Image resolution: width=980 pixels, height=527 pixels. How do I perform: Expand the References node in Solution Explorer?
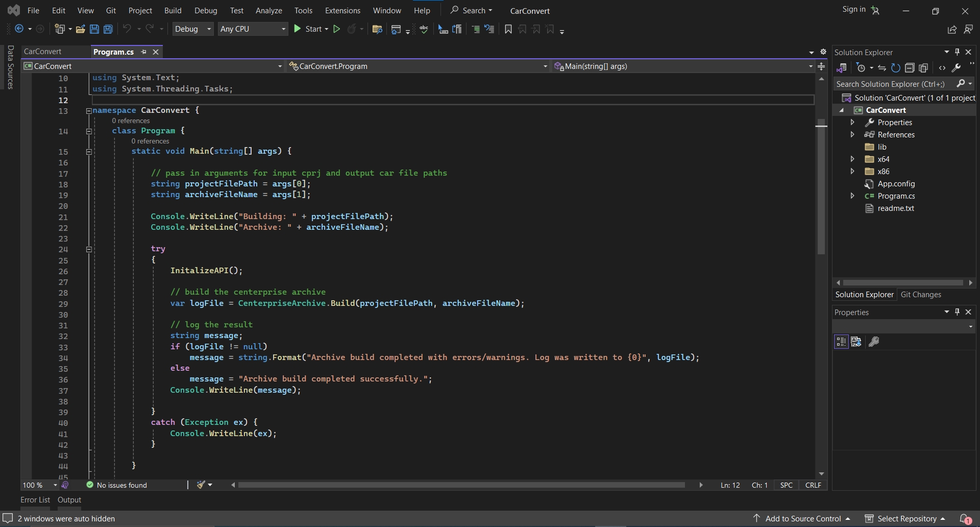tap(852, 134)
